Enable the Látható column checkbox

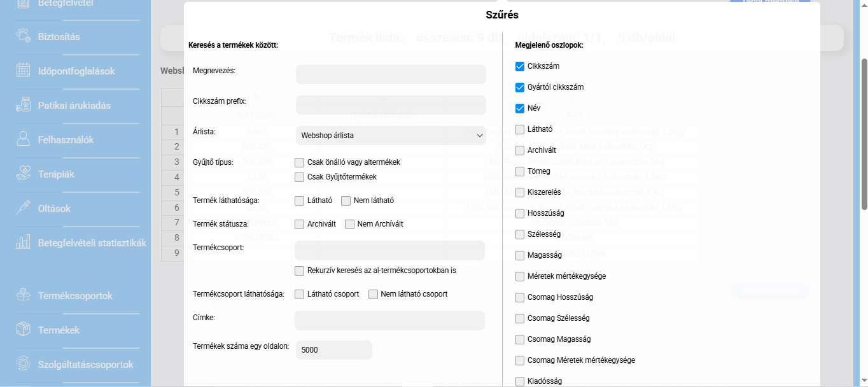coord(520,129)
